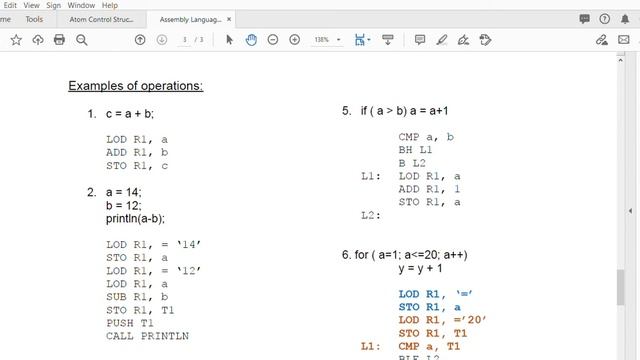The image size is (640, 360).
Task: Click the line 'PUSH T1'
Action: coord(130,323)
